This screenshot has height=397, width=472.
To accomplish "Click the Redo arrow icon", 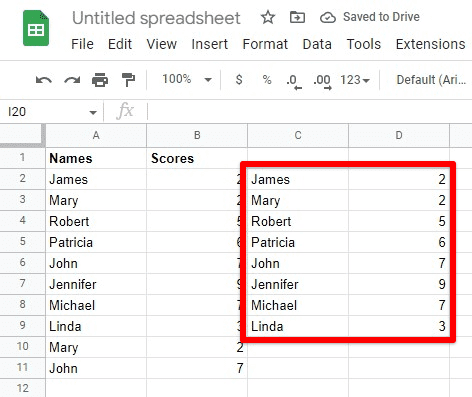I will 72,80.
